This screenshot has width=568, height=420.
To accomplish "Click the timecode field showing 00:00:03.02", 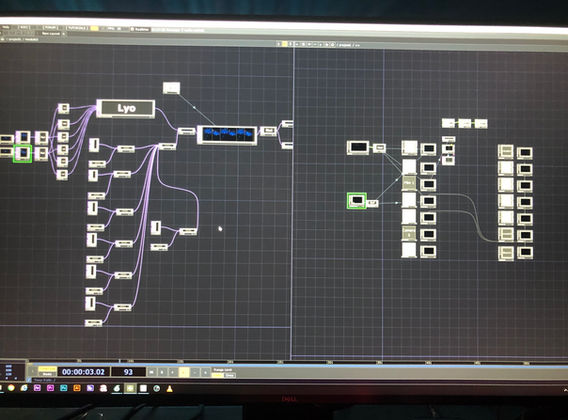I will pyautogui.click(x=83, y=372).
